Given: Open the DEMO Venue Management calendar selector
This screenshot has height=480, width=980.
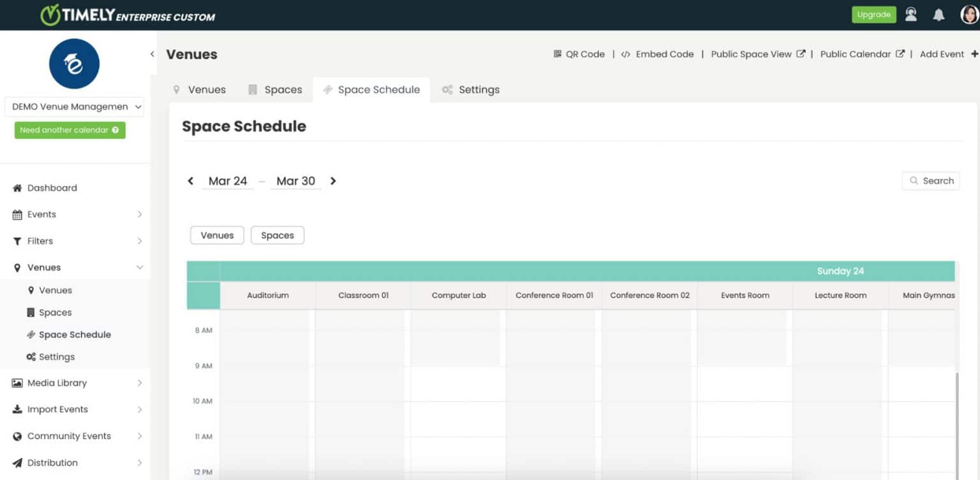Looking at the screenshot, I should [x=73, y=106].
